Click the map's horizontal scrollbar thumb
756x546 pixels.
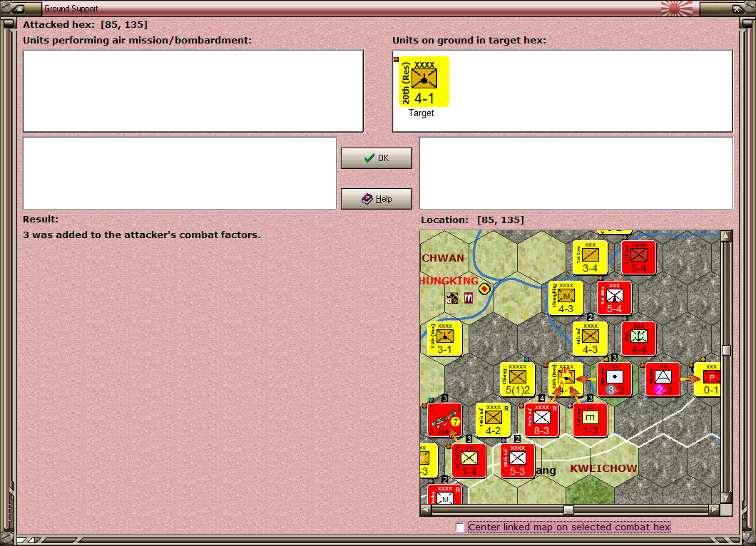[569, 510]
